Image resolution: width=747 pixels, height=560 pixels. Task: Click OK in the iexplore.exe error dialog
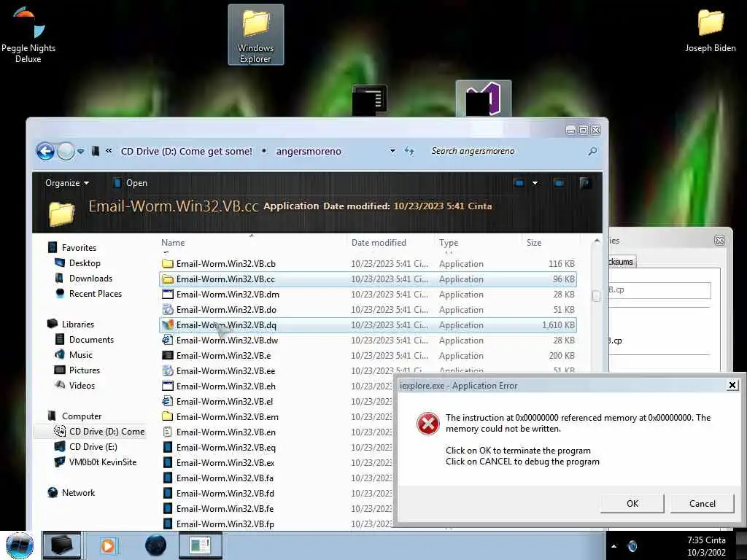pyautogui.click(x=632, y=503)
